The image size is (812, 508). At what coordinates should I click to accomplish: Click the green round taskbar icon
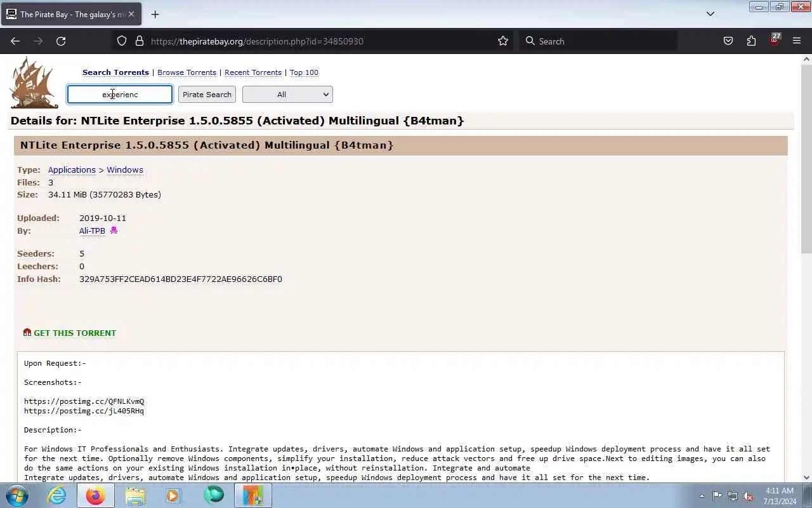point(214,495)
